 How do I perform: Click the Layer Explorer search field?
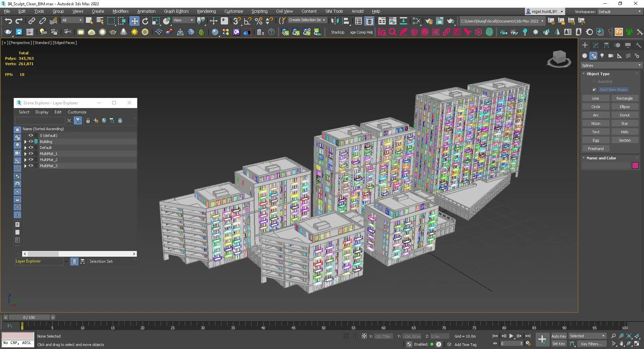pyautogui.click(x=40, y=120)
